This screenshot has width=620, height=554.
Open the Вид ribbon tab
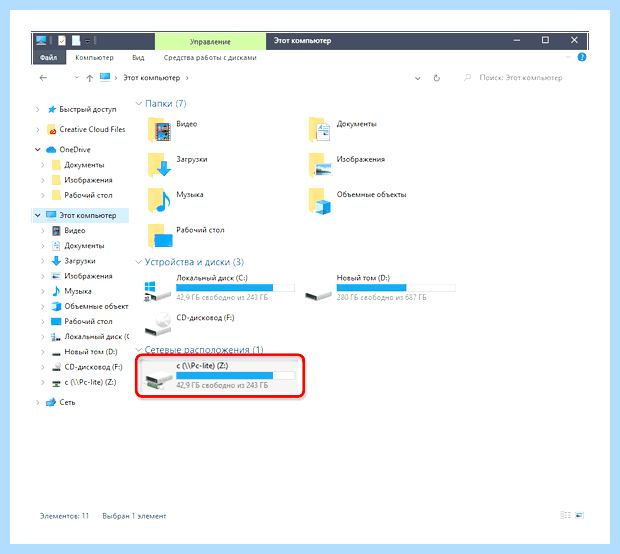138,58
